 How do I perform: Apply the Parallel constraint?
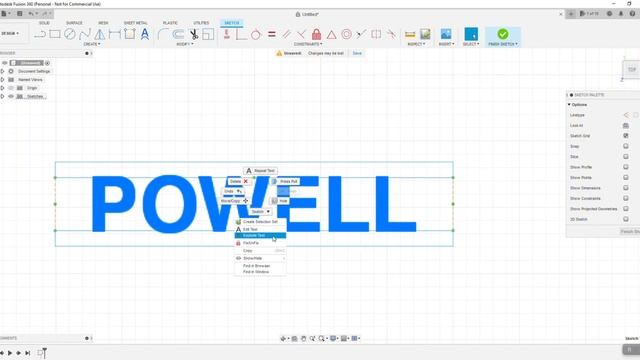click(287, 34)
